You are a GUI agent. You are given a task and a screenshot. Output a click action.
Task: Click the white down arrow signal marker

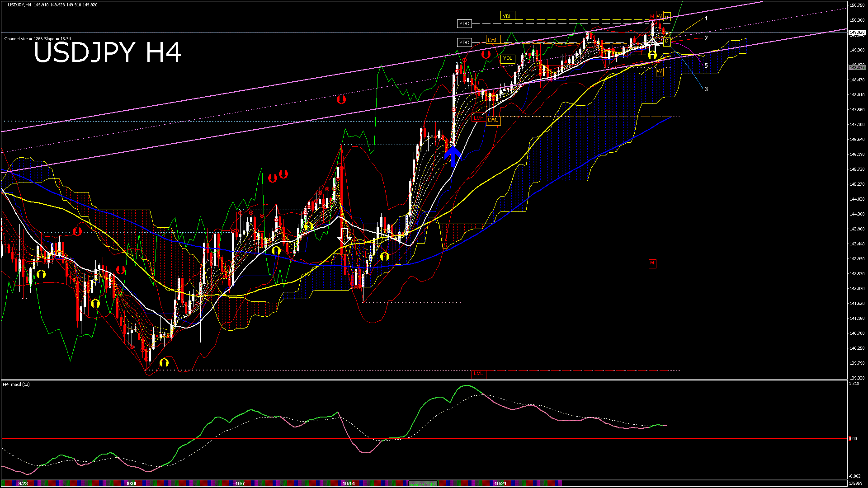pyautogui.click(x=345, y=236)
